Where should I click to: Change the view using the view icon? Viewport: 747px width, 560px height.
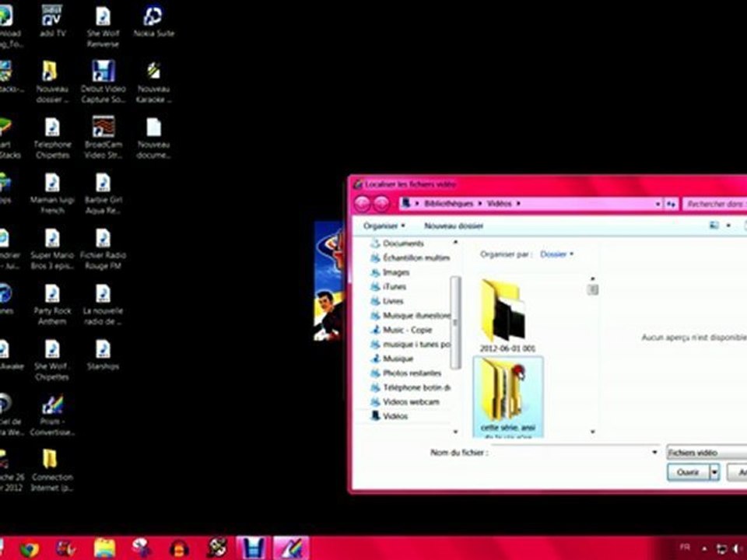click(714, 226)
